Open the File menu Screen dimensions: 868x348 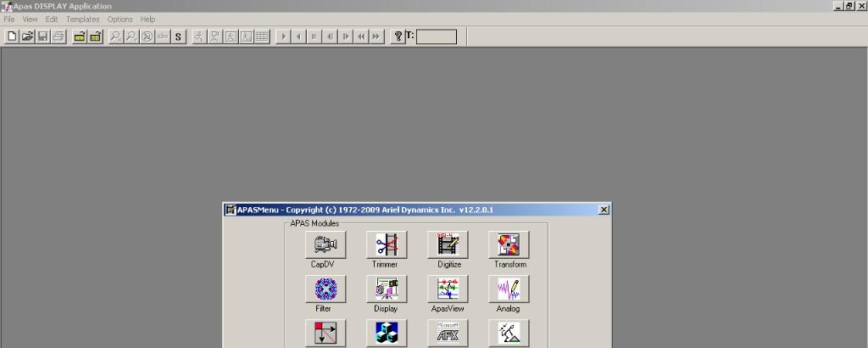(x=9, y=20)
